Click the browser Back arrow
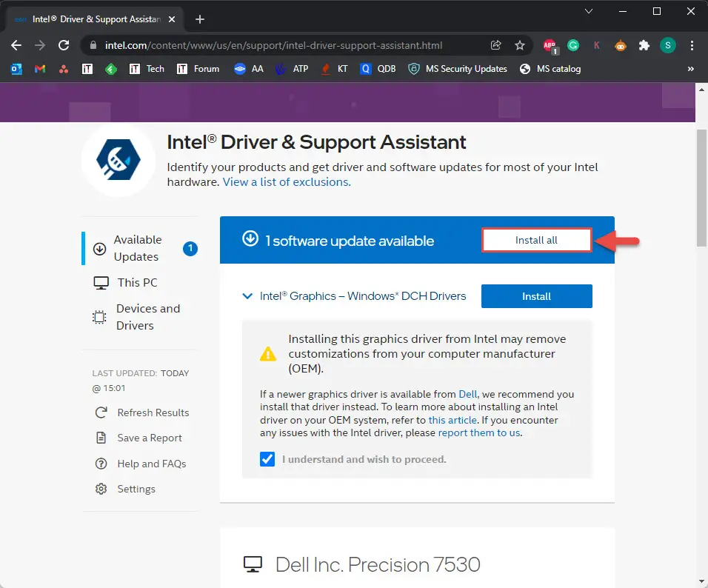Screen dimensions: 708x588 [x=16, y=45]
